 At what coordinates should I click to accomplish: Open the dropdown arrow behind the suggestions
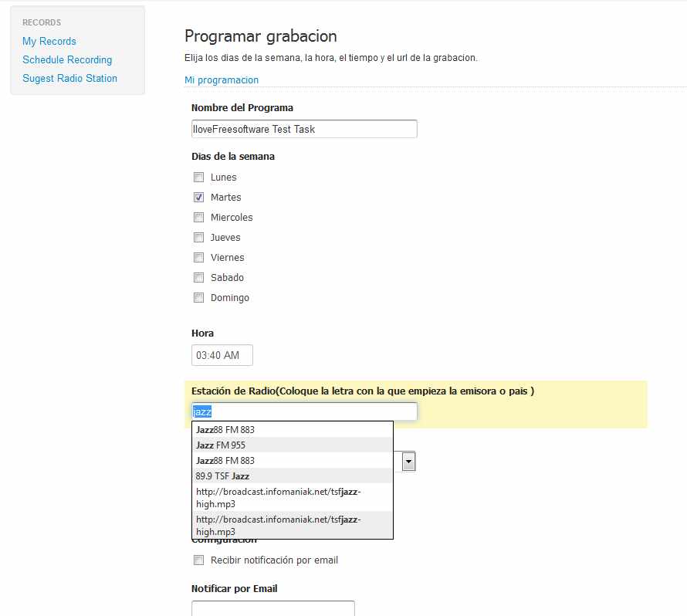tap(408, 462)
